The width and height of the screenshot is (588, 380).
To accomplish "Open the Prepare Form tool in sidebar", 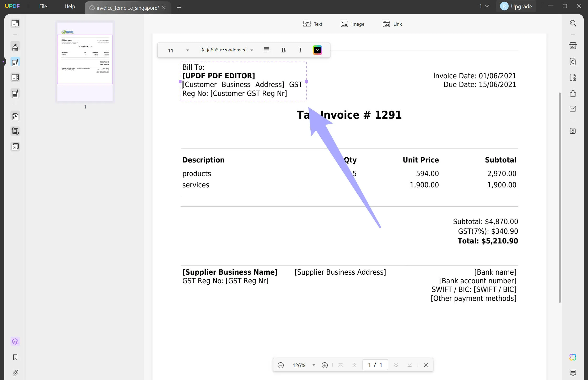I will 15,78.
